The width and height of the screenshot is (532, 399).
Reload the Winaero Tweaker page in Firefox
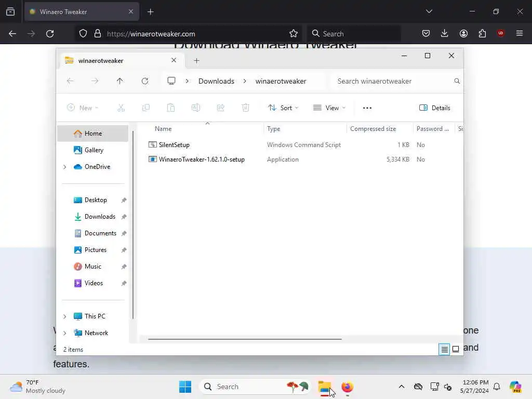pyautogui.click(x=50, y=34)
